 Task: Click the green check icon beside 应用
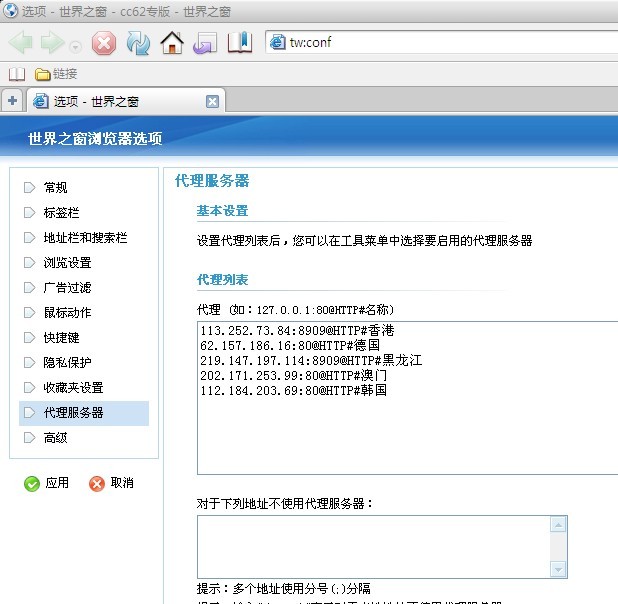[x=32, y=484]
